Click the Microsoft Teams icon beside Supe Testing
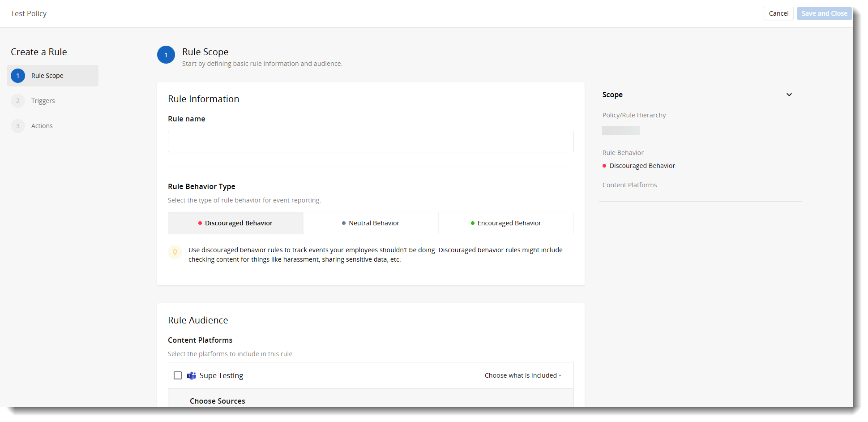 [x=192, y=376]
